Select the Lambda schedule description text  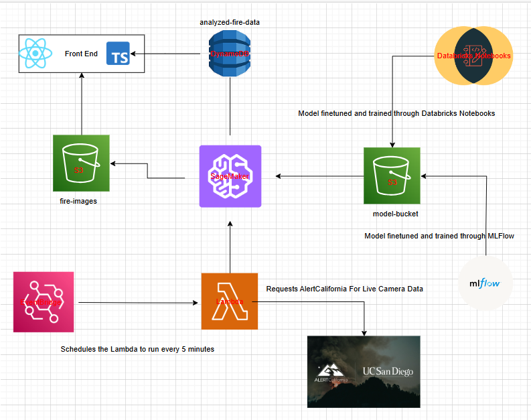(137, 349)
